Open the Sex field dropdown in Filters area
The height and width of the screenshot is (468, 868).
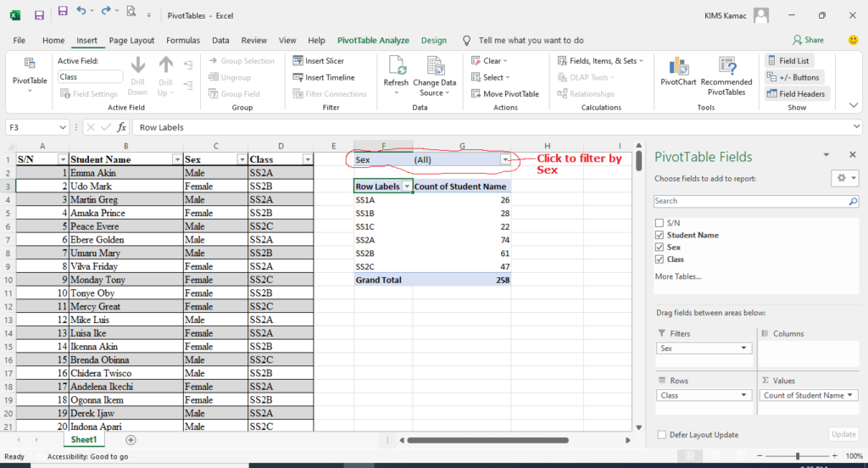tap(743, 348)
